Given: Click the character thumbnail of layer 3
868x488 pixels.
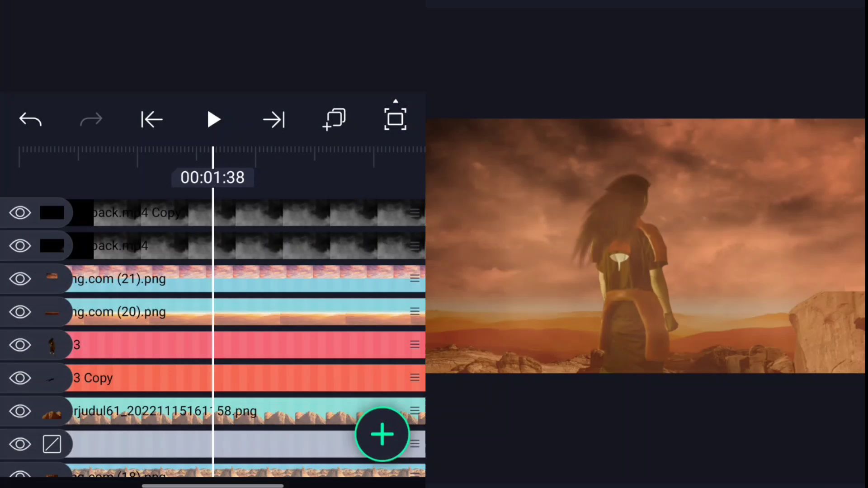Looking at the screenshot, I should [x=52, y=345].
